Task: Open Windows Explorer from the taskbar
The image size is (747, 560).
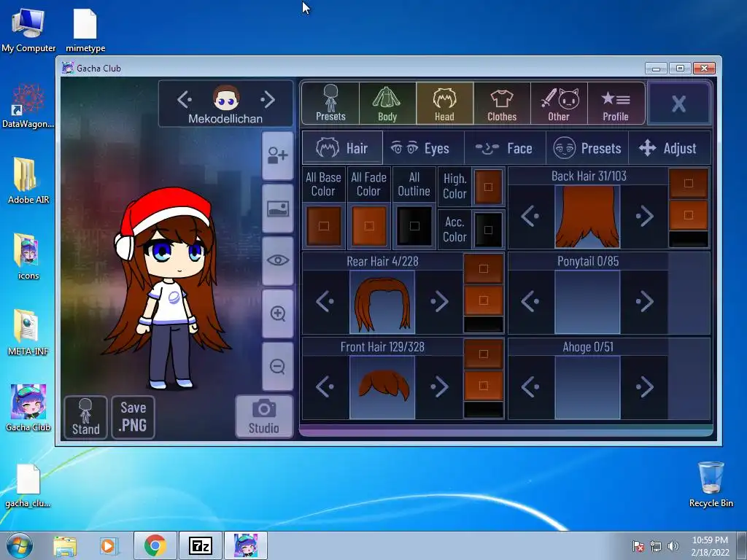Action: (65, 546)
